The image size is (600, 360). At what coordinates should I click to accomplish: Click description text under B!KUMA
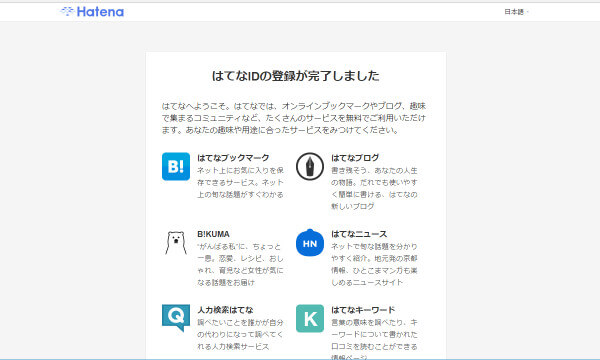pos(240,264)
